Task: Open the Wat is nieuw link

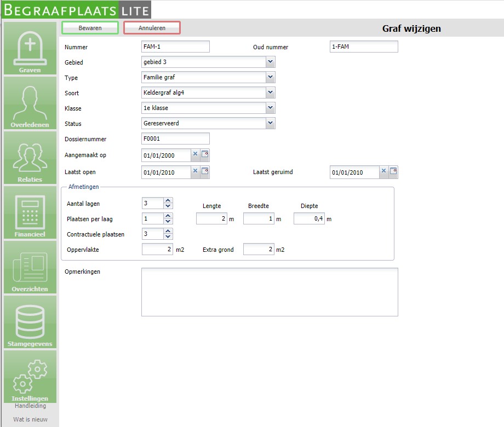Action: (30, 419)
